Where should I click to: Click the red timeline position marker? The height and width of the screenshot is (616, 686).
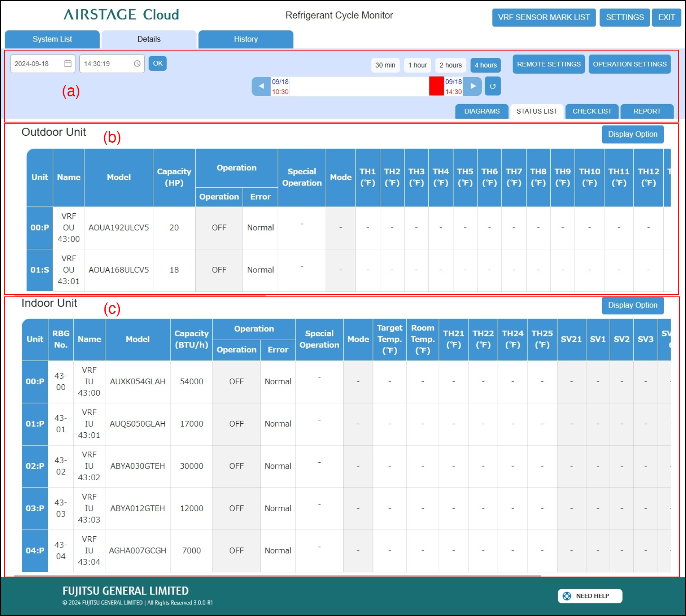click(x=436, y=86)
